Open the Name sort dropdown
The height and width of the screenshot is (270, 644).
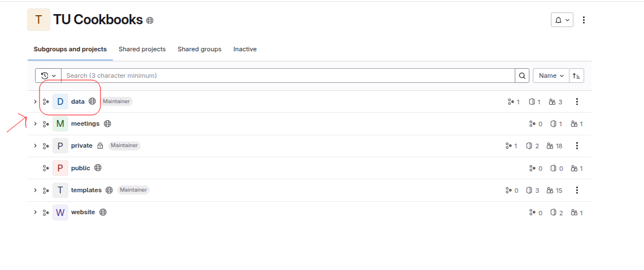551,76
